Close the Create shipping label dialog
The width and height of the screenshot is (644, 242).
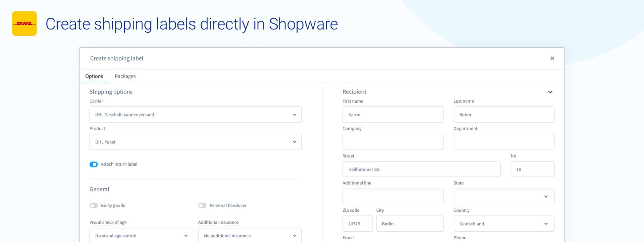coord(552,58)
